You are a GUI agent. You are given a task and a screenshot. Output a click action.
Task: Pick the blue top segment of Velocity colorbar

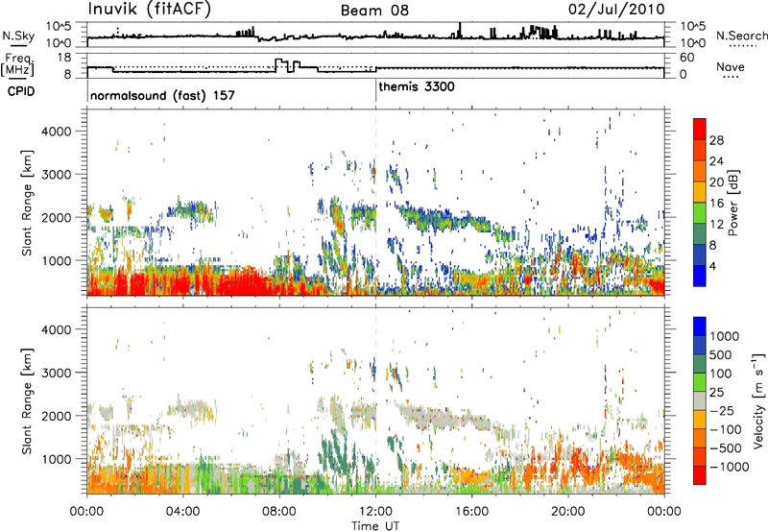click(700, 326)
